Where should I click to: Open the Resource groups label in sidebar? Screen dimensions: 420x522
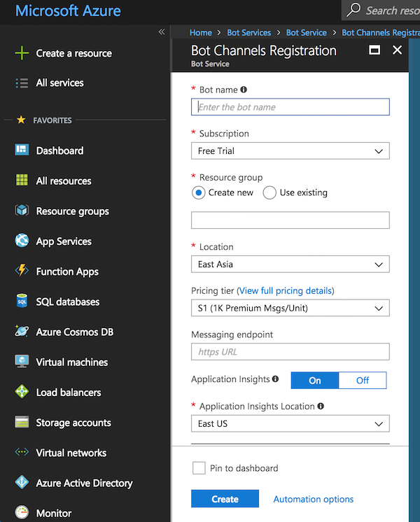click(x=73, y=211)
